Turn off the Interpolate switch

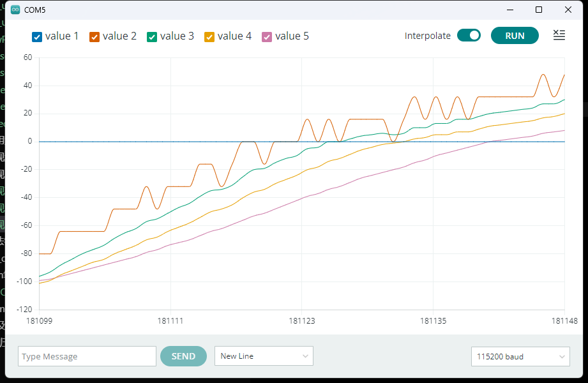(469, 36)
